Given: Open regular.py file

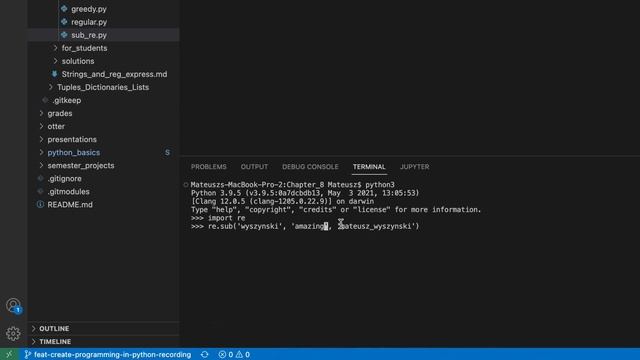Looking at the screenshot, I should point(89,22).
